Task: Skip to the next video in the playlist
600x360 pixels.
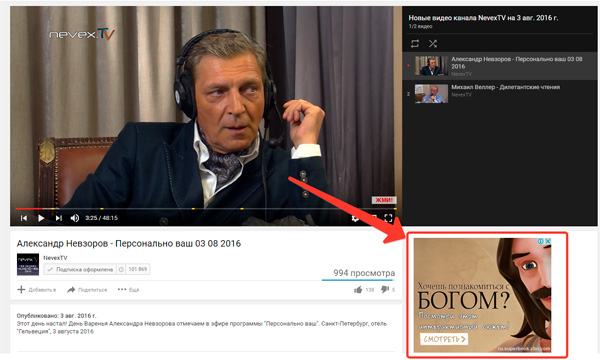Action: 58,218
